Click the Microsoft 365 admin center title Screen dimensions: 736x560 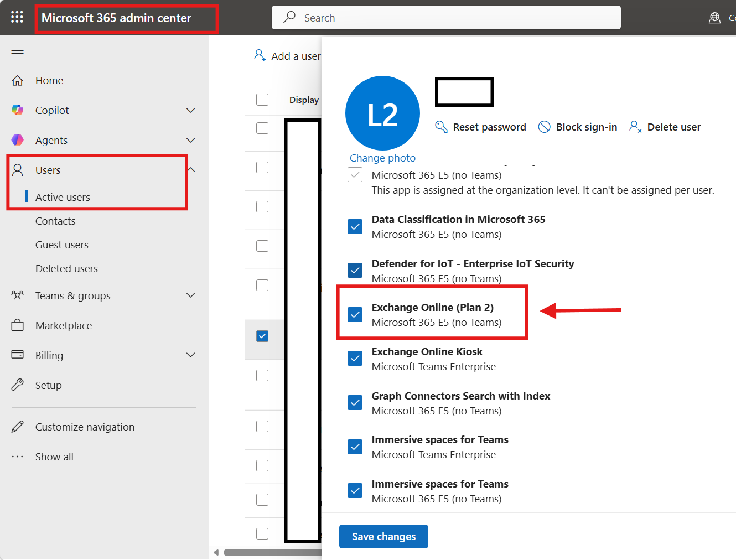coord(116,18)
